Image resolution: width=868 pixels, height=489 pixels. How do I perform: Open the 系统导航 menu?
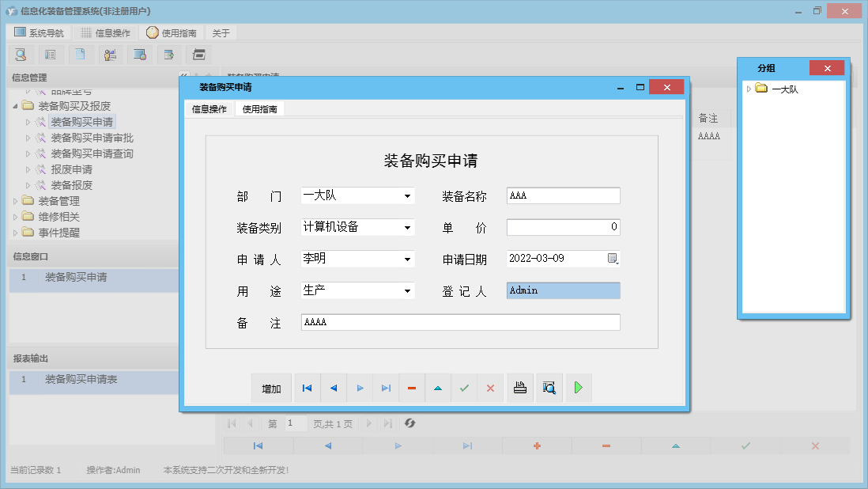point(39,33)
